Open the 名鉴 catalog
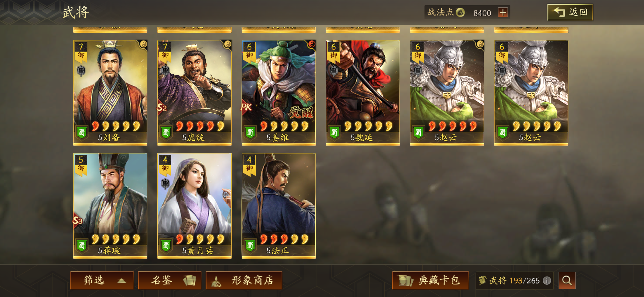 point(170,280)
